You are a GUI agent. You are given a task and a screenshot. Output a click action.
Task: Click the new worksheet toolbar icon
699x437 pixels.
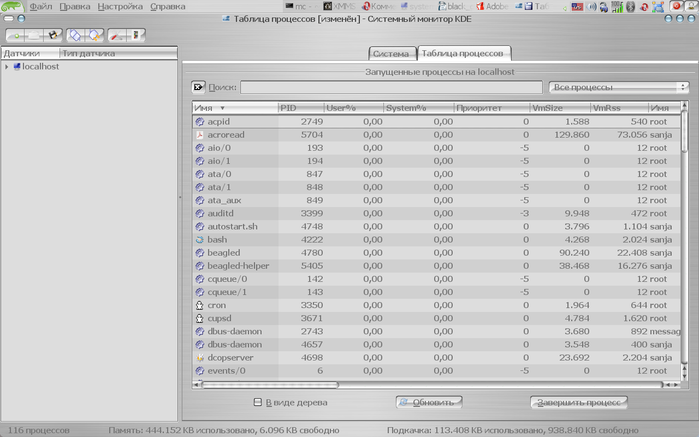[17, 35]
